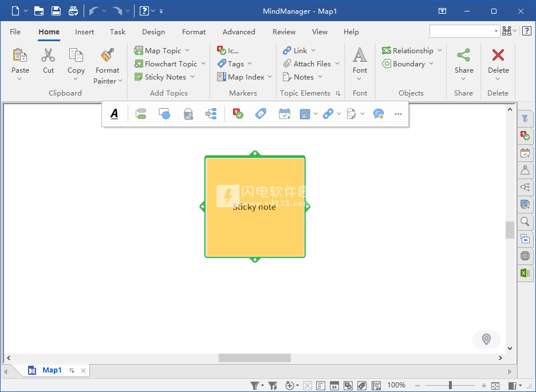Open the Excel side panel tab

point(525,273)
